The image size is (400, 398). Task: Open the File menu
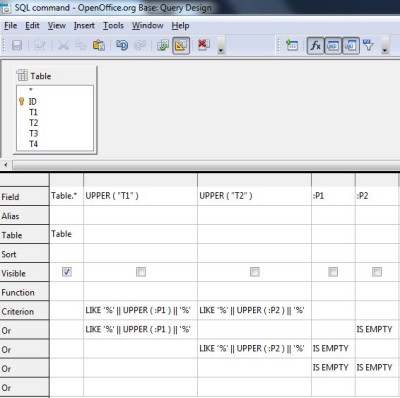[10, 26]
